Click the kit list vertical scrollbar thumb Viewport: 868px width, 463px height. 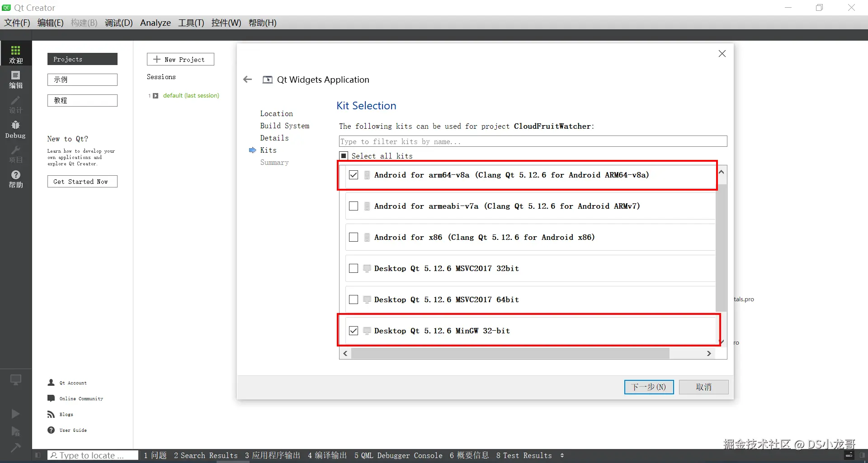721,248
